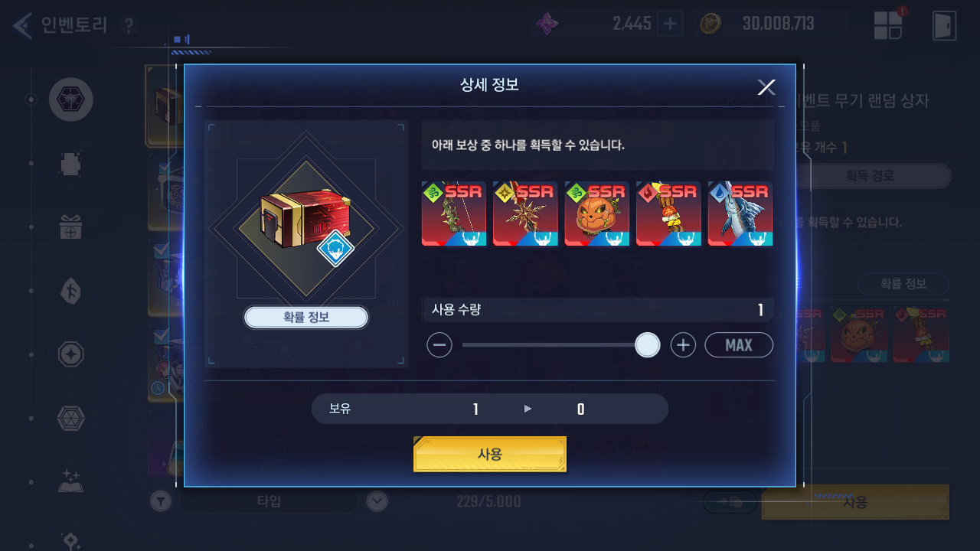980x551 pixels.
Task: Select the shark SSR weapon reward
Action: click(x=740, y=214)
